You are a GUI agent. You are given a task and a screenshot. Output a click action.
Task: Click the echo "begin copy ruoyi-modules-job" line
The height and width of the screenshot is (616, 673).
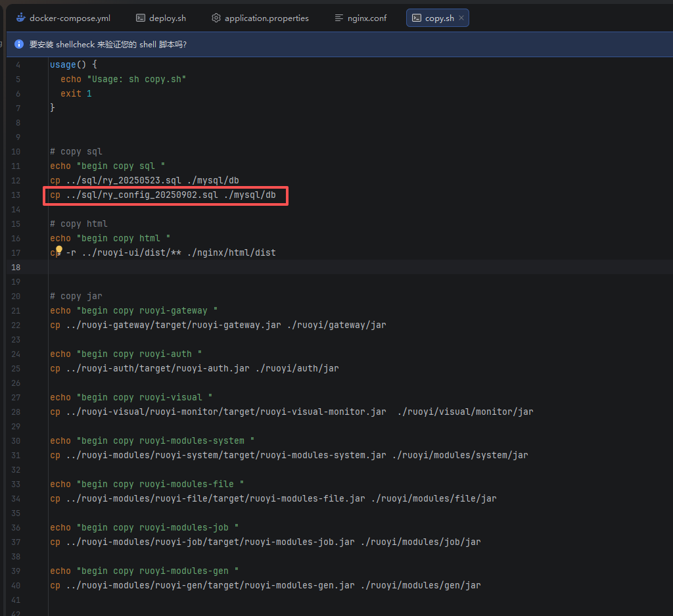(x=144, y=527)
